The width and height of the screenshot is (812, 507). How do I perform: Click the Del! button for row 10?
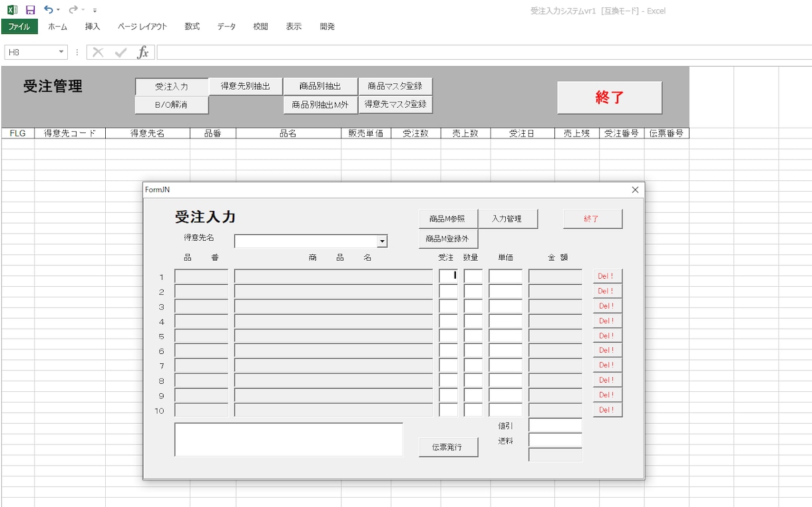tap(607, 410)
